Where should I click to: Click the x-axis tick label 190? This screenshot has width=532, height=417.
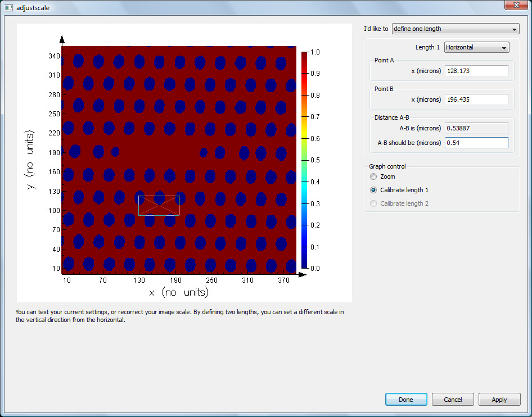[x=175, y=280]
